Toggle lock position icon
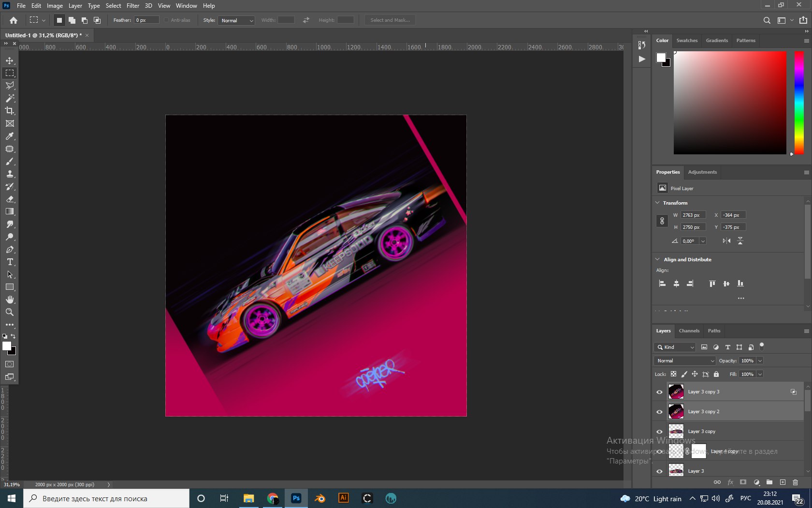Viewport: 812px width, 508px height. coord(695,374)
